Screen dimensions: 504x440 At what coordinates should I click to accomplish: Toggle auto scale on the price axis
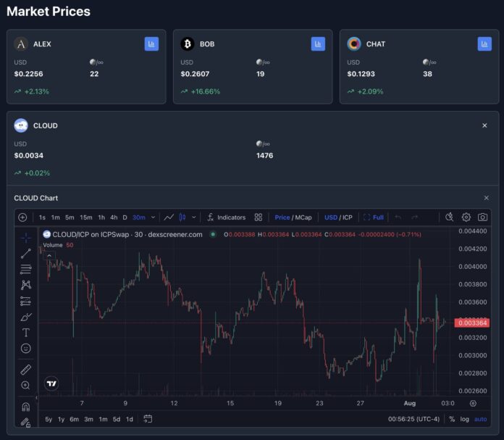pyautogui.click(x=480, y=419)
